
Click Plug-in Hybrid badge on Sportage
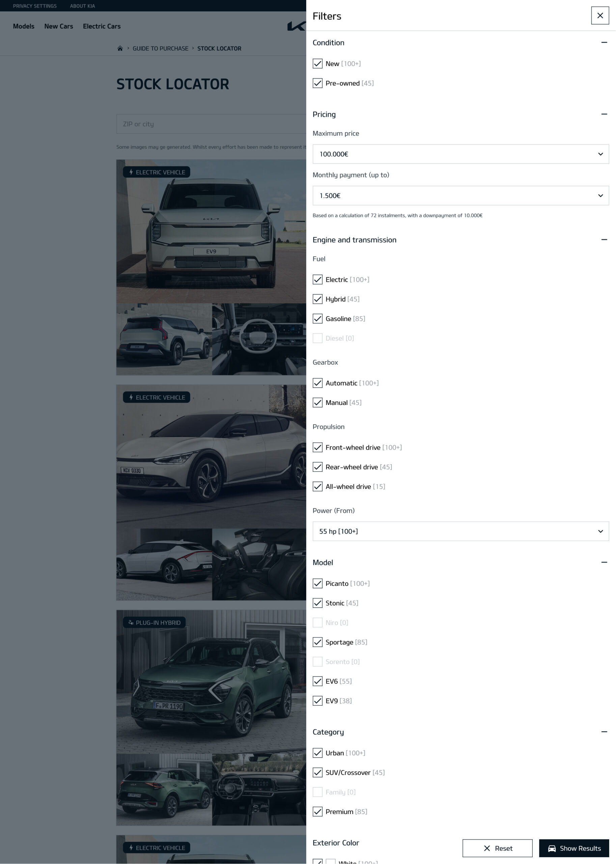[x=154, y=623]
